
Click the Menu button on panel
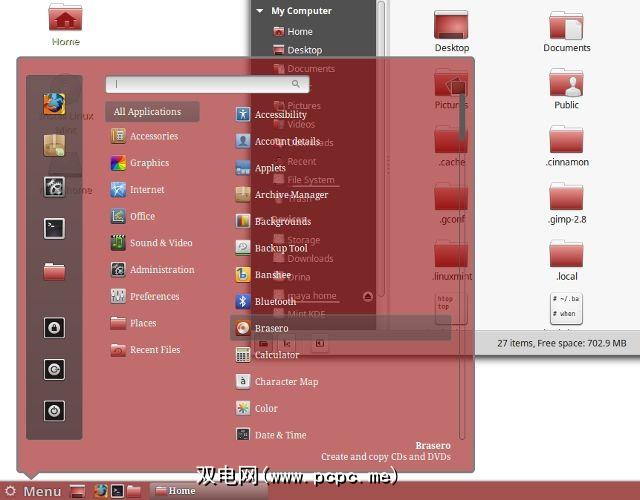(x=33, y=491)
